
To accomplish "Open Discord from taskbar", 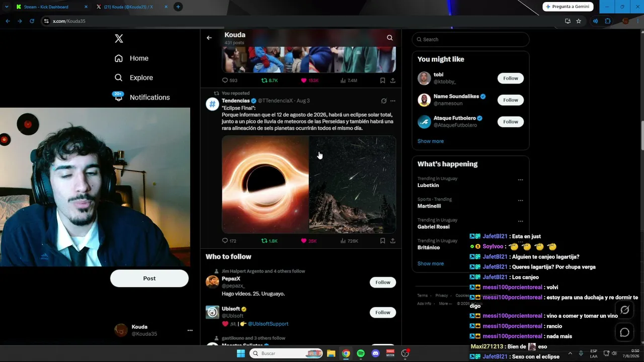I will [375, 353].
